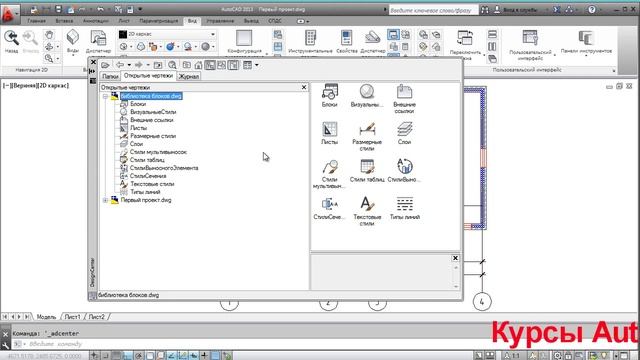The image size is (640, 360).
Task: Open the Zoom tool dropdown arrow
Action: coord(58,58)
